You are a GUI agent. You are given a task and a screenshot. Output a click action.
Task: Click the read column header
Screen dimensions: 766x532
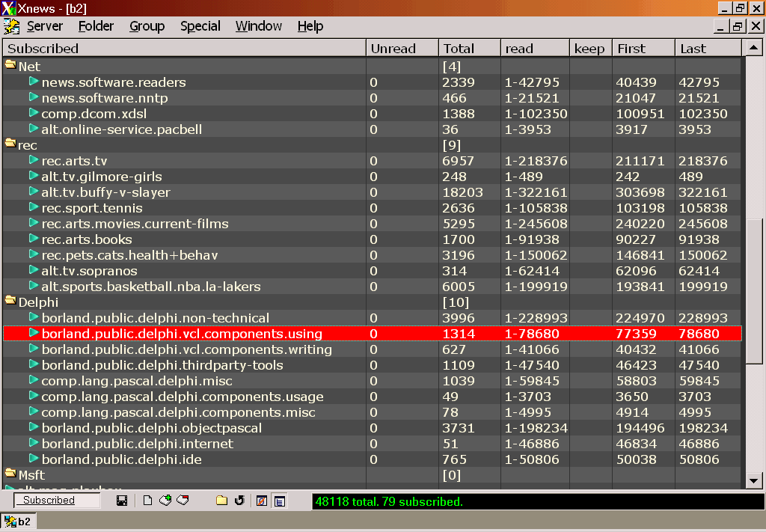tap(535, 49)
